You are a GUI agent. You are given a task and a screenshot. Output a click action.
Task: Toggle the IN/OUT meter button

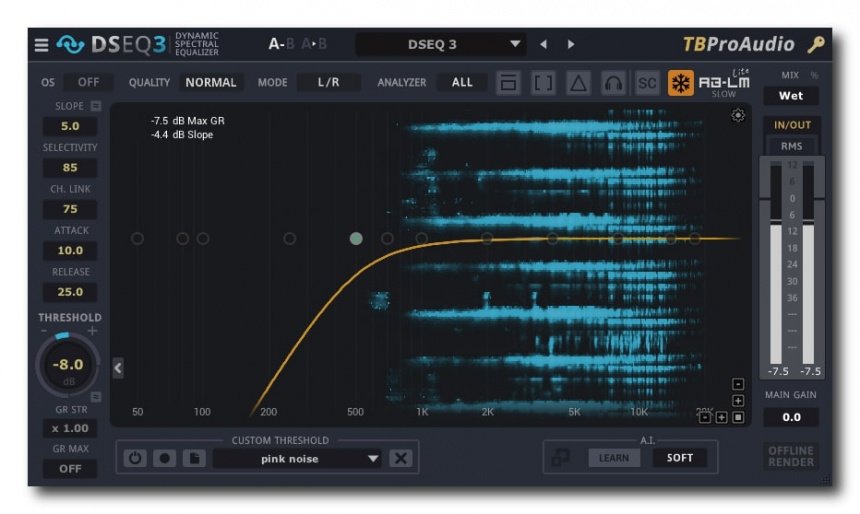click(792, 125)
